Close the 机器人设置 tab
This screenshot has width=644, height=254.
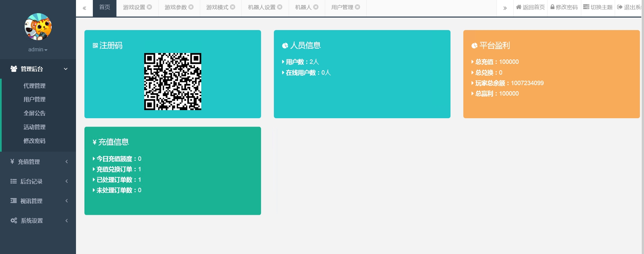[280, 7]
